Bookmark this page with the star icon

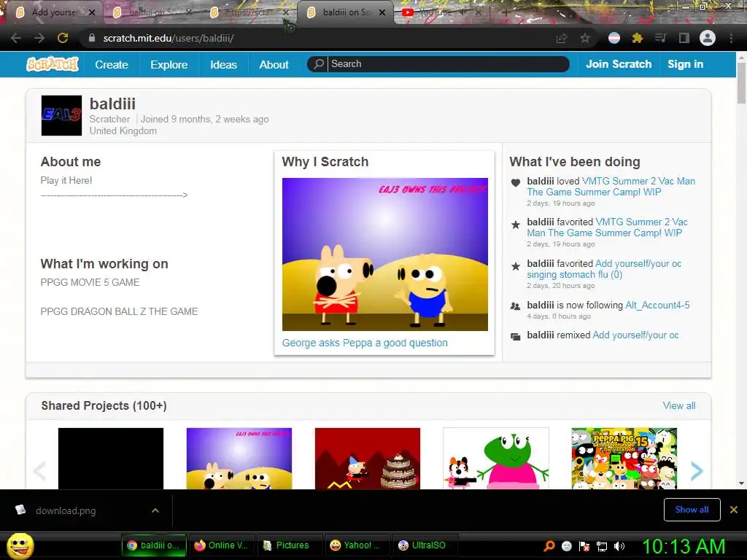point(585,38)
